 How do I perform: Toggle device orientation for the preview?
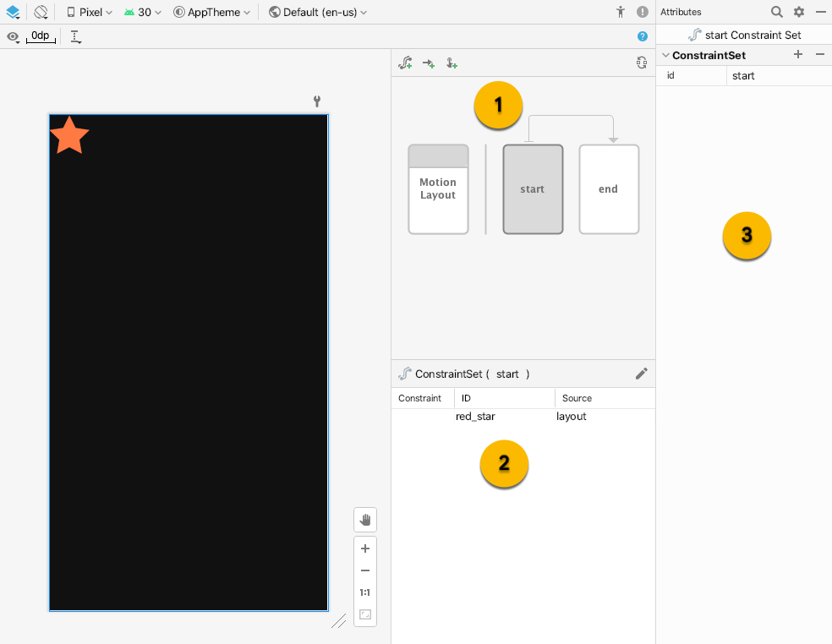click(39, 11)
